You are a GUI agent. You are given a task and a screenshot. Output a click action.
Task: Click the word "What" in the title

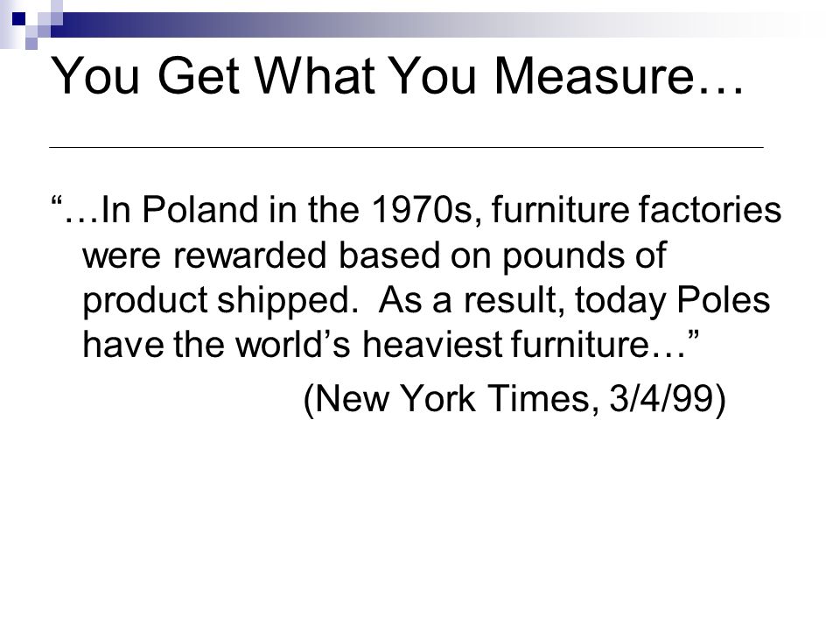point(314,76)
